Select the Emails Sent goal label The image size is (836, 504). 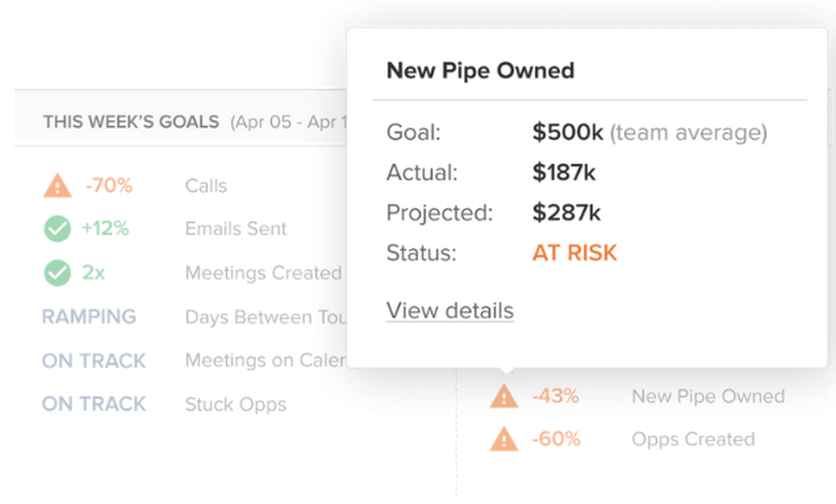(236, 229)
